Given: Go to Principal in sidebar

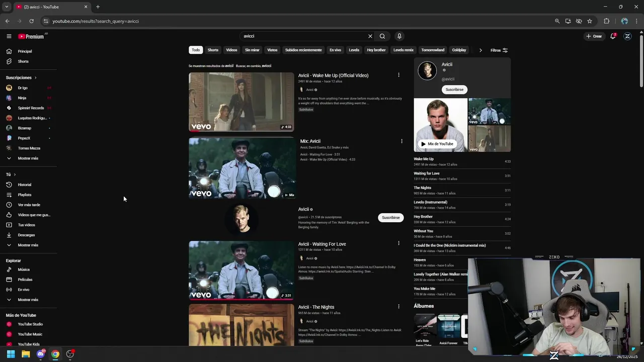Looking at the screenshot, I should (25, 51).
